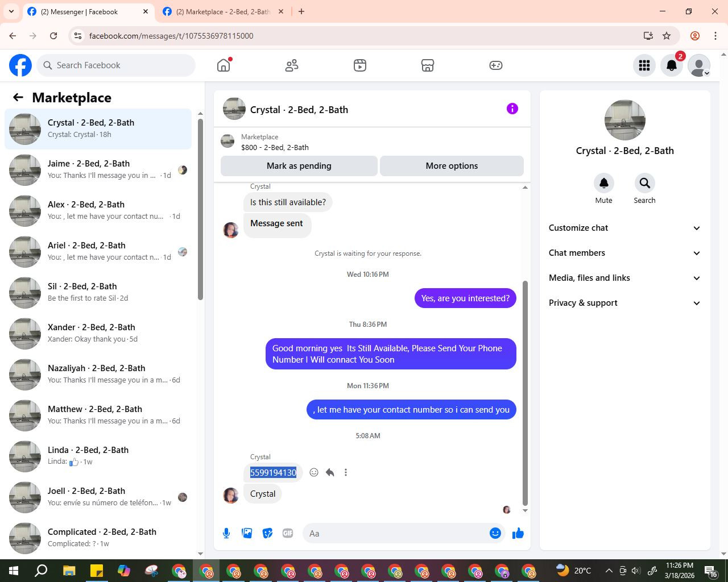Screen dimensions: 728x582
Task: Open Complicated · 2-Bed, 2-Bath conversation
Action: pyautogui.click(x=98, y=538)
